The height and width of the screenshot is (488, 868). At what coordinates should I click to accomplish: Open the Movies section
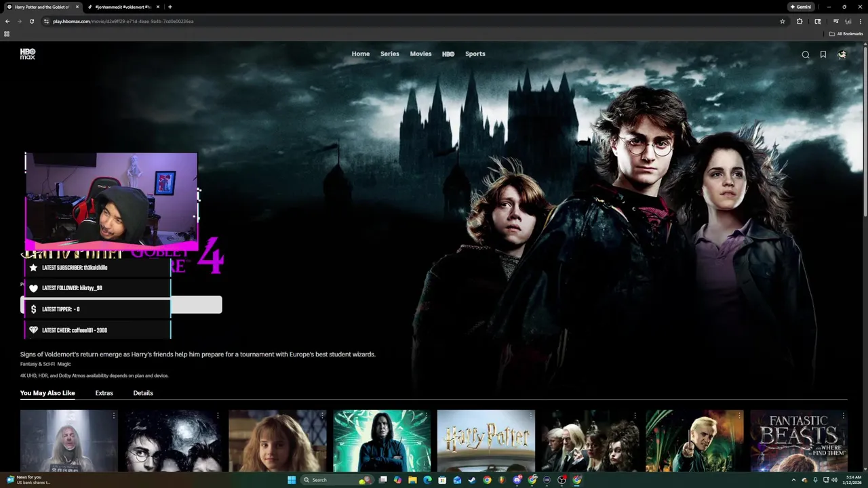pos(420,54)
